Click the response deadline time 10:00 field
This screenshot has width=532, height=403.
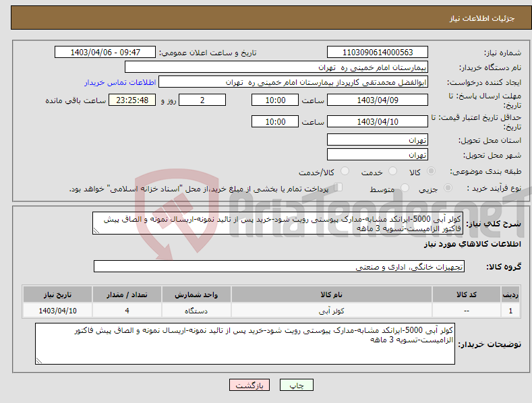275,100
